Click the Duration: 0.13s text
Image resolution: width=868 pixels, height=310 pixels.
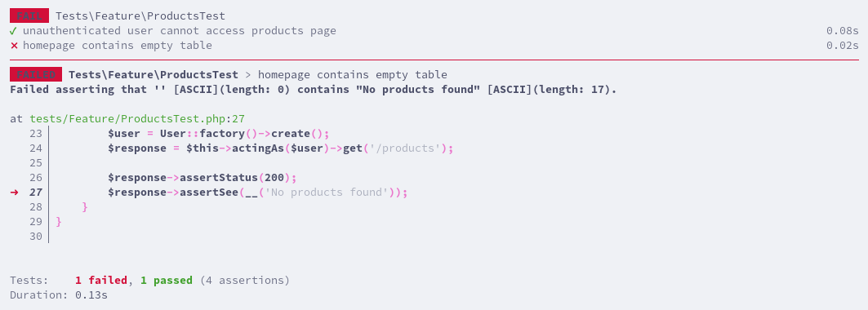point(59,295)
